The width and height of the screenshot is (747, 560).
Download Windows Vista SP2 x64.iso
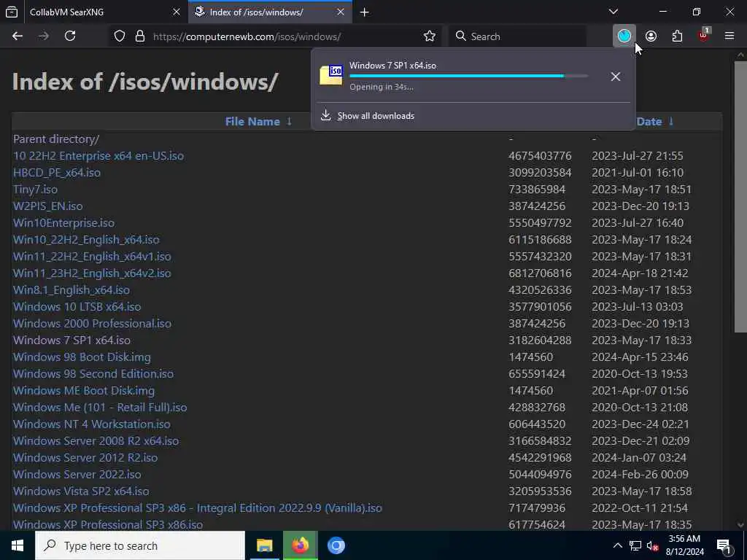[x=81, y=491]
